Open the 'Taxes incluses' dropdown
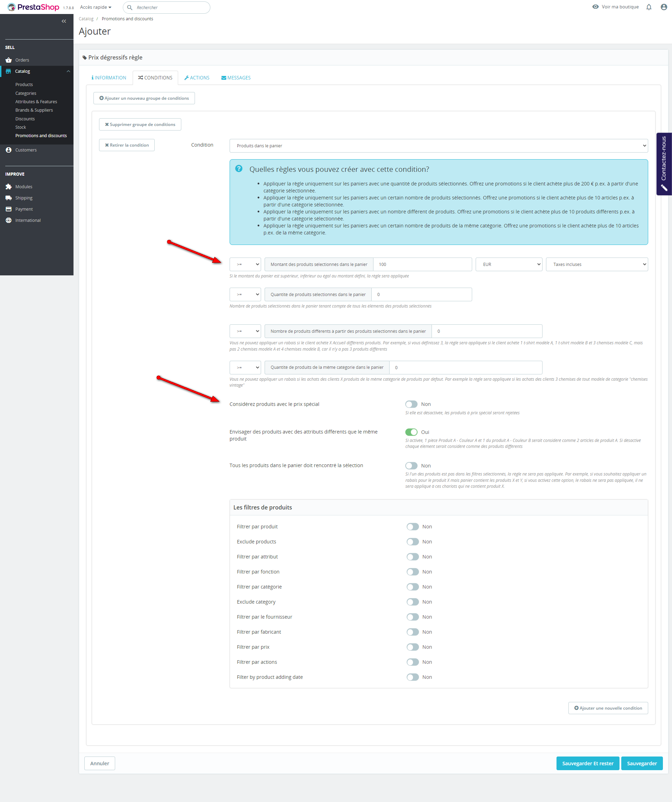Viewport: 672px width, 802px height. pyautogui.click(x=596, y=264)
